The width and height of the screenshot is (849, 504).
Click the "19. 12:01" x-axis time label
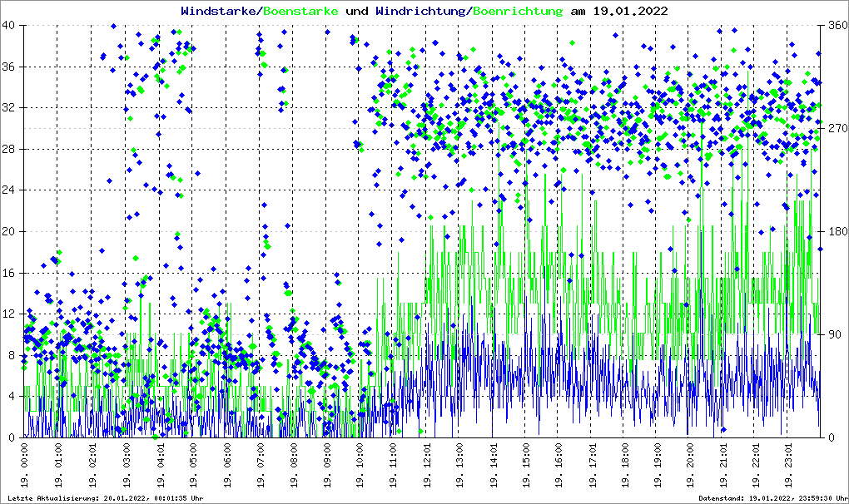pyautogui.click(x=426, y=467)
